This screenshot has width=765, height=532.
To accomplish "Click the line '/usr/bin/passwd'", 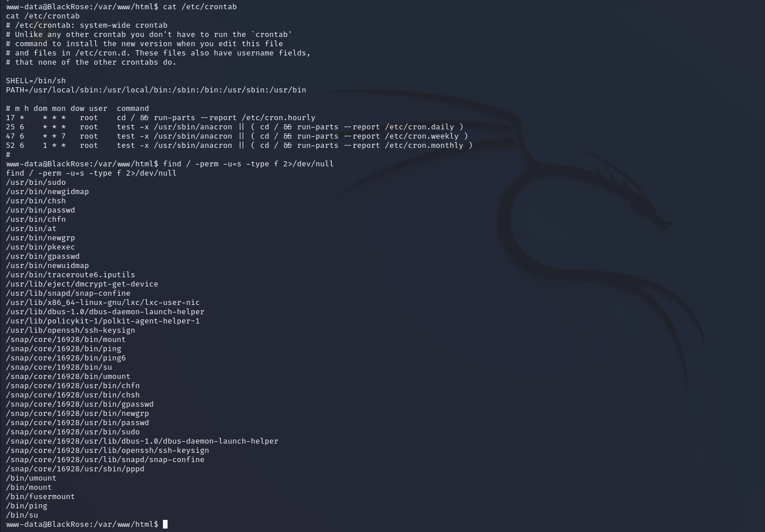I will pos(40,210).
